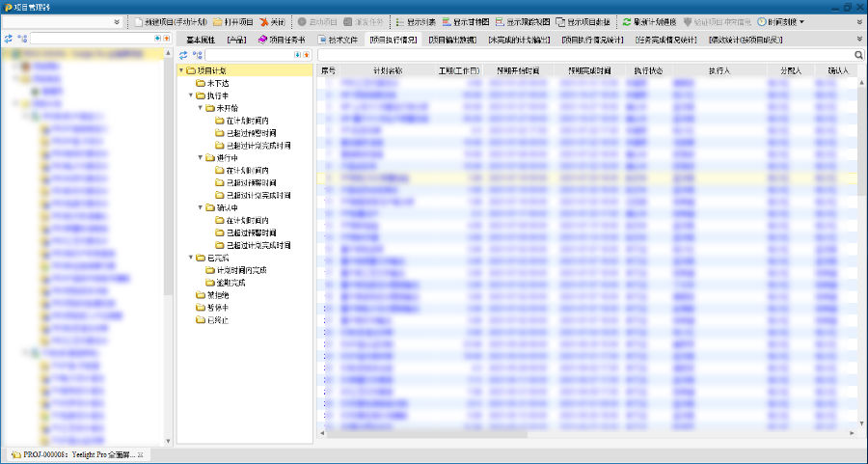The width and height of the screenshot is (868, 464).
Task: Open the 项目任务书 tab
Action: (282, 40)
